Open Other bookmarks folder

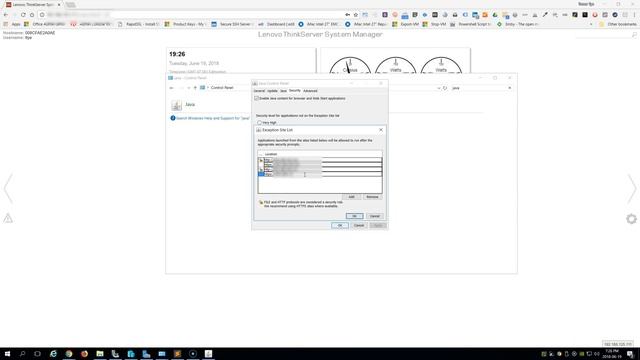pyautogui.click(x=618, y=24)
